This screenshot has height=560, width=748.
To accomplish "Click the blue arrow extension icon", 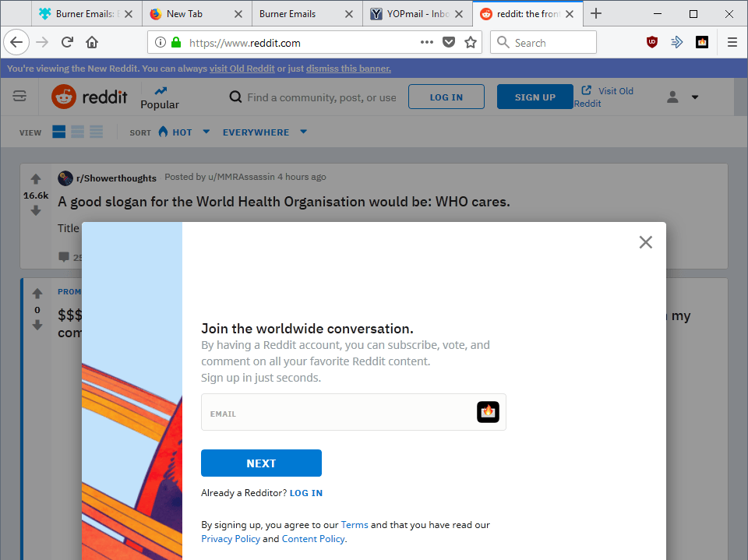I will click(x=677, y=43).
